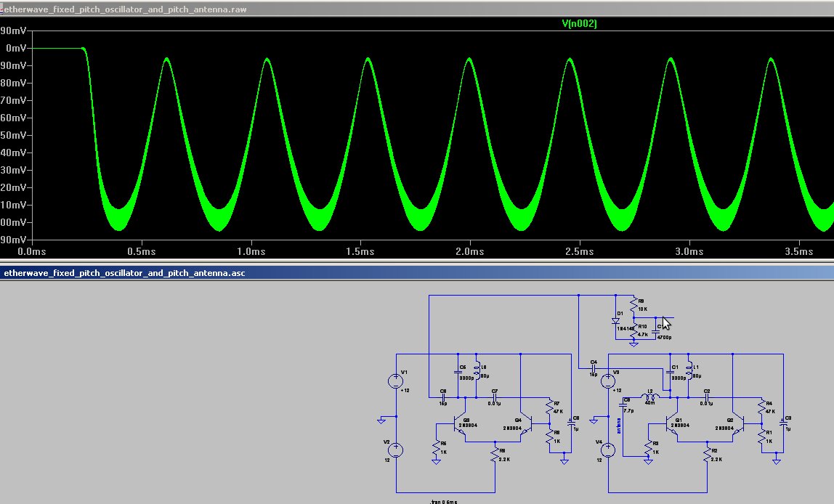Select the R10 4.7k resistor
The width and height of the screenshot is (834, 504).
pos(633,333)
